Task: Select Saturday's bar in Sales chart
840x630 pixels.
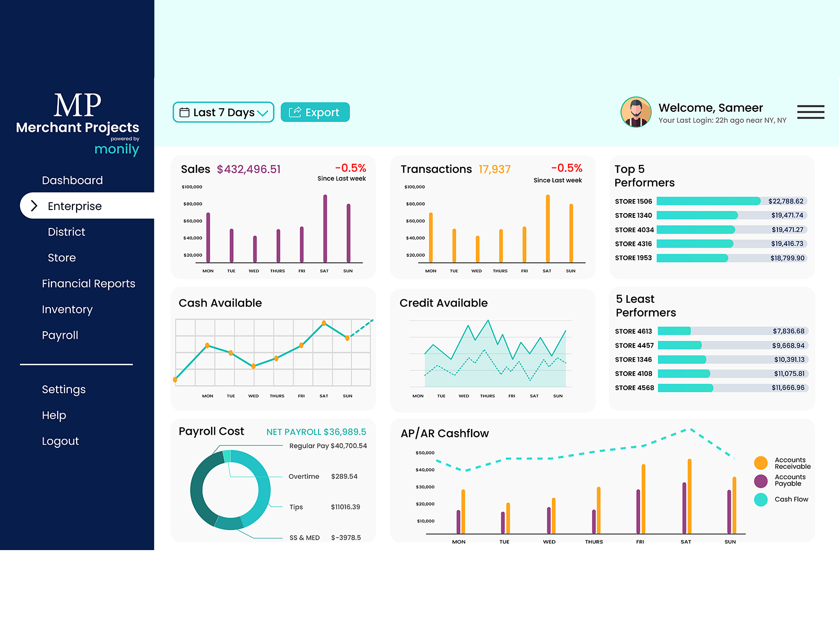Action: 324,228
